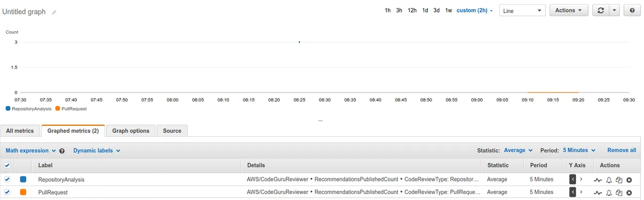The width and height of the screenshot is (644, 200).
Task: Set time range to 1h
Action: [x=388, y=11]
